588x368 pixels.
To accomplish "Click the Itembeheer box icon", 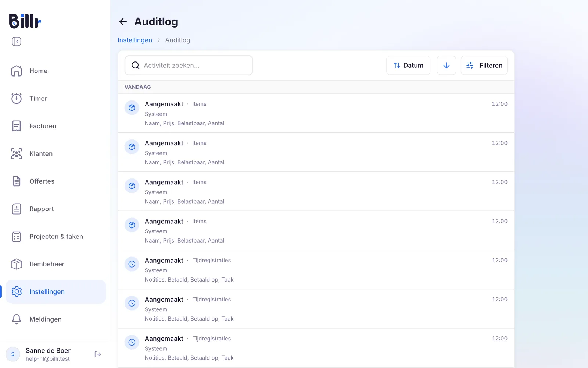I will tap(17, 264).
